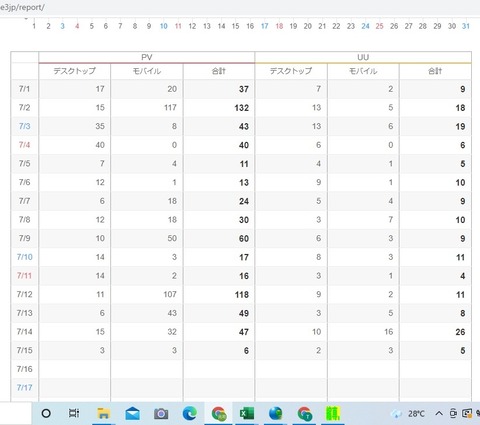Select the 7/1 date row label
The width and height of the screenshot is (480, 425).
24,89
